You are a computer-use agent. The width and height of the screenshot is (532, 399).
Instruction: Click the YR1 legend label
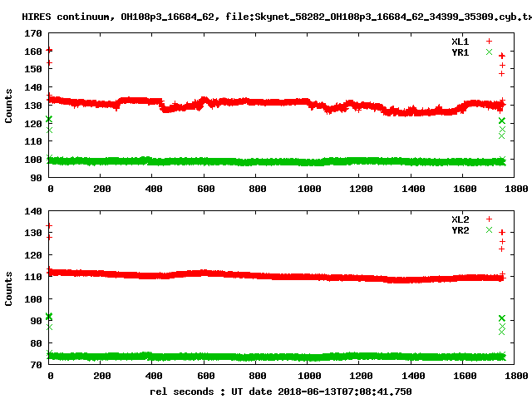click(460, 52)
